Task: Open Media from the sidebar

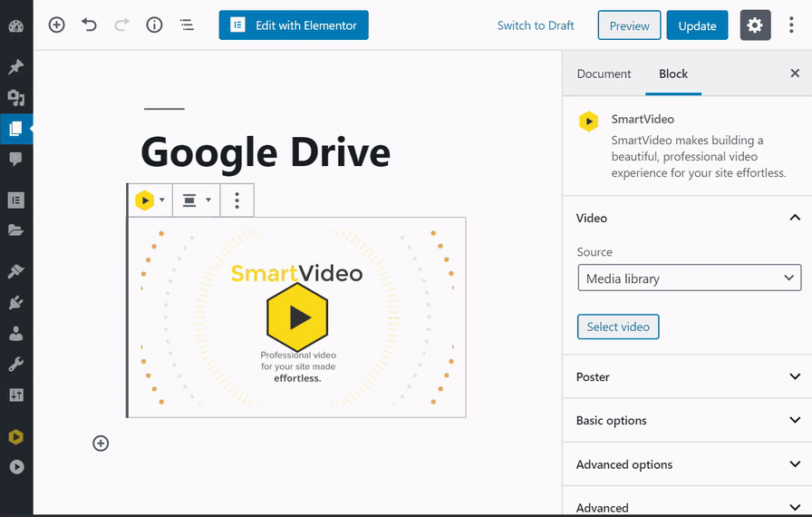Action: tap(16, 97)
